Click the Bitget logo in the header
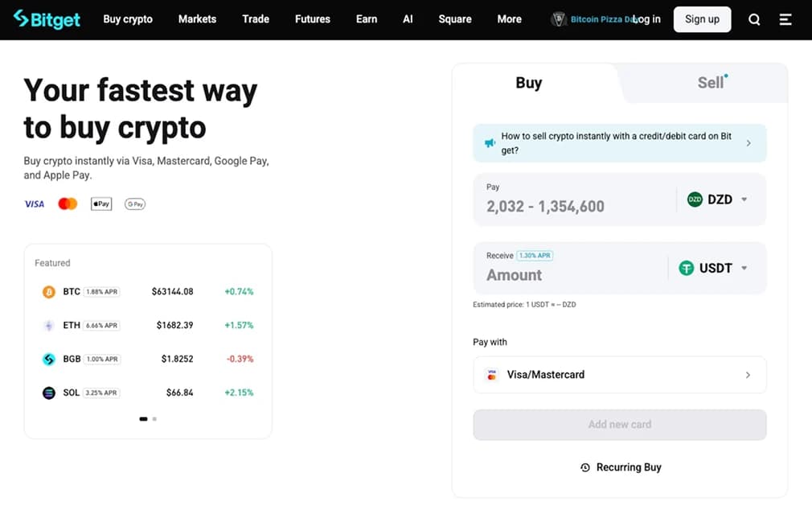 [47, 19]
